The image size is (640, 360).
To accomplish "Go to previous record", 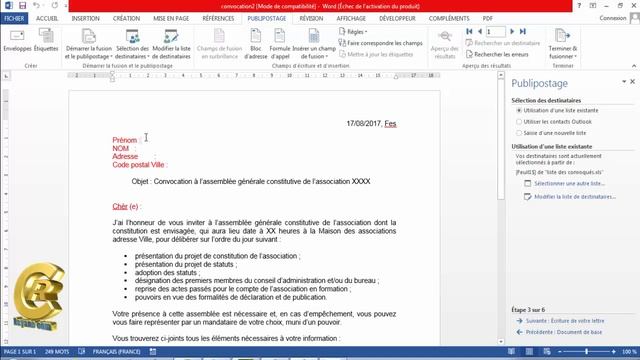I will pyautogui.click(x=480, y=31).
